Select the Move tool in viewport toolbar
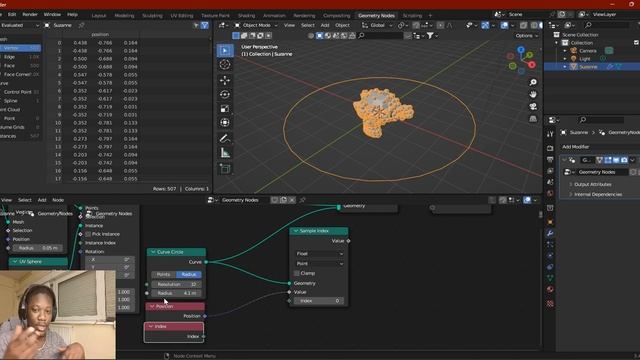The width and height of the screenshot is (640, 360). (225, 80)
